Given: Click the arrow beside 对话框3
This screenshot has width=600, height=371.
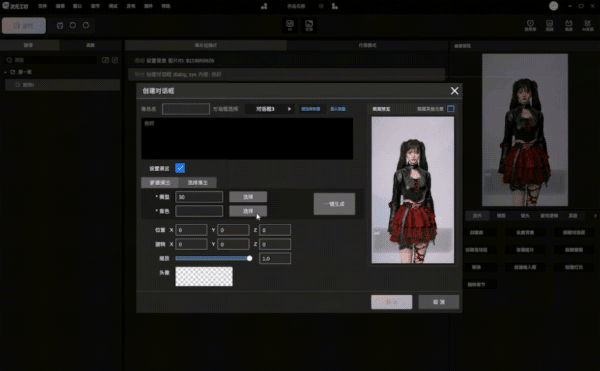Looking at the screenshot, I should tap(289, 109).
